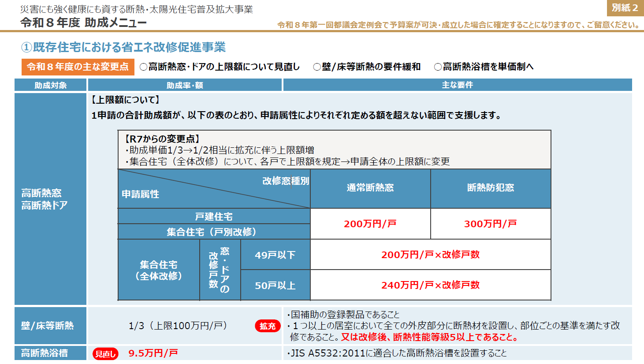Click the red 拡充 badge
Screen dimensions: 644x364
click(x=268, y=326)
